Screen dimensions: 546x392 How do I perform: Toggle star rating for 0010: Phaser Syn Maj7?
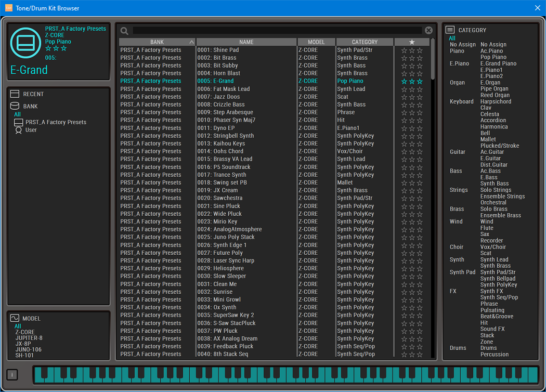point(412,120)
